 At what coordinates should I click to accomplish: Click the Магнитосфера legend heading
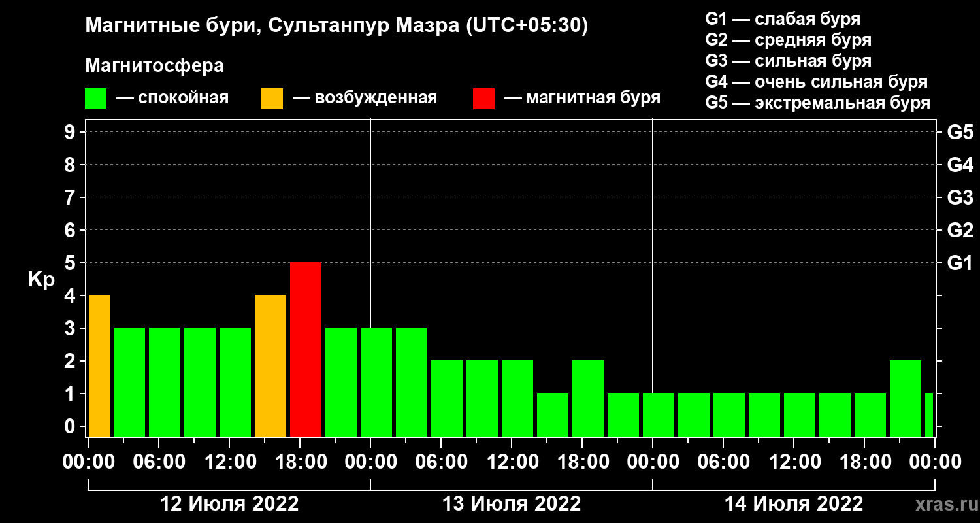(154, 66)
